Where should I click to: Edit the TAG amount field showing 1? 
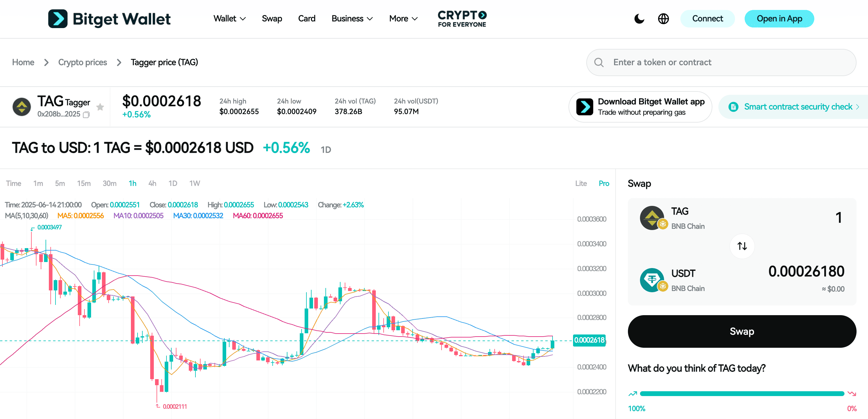pyautogui.click(x=839, y=218)
